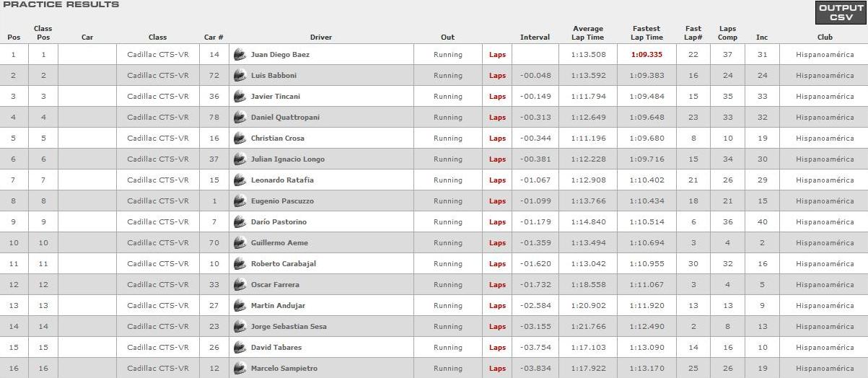Click driver name Roberto Carabajal
Image resolution: width=868 pixels, height=378 pixels.
coord(284,264)
